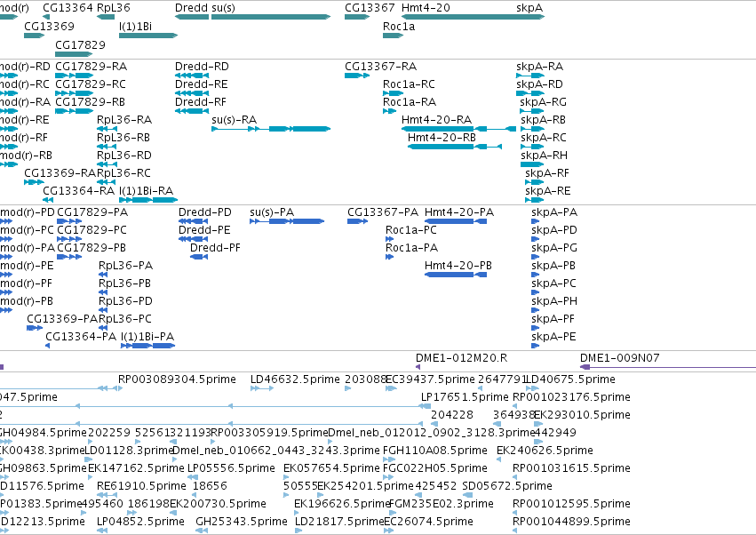756x535 pixels.
Task: Click the CG17829-RB transcript label
Action: tap(90, 102)
